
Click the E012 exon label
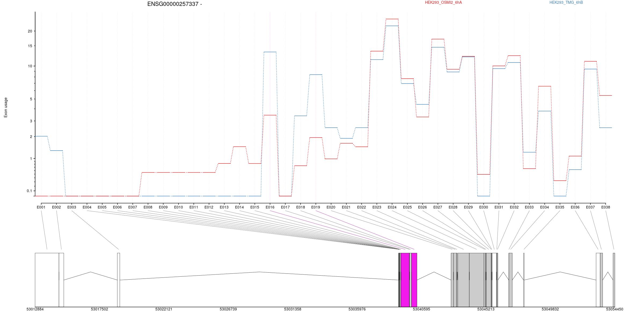pos(209,207)
